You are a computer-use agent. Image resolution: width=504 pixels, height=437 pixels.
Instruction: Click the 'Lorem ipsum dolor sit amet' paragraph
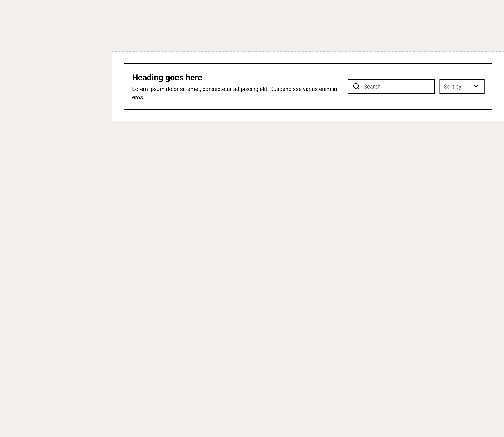(235, 93)
